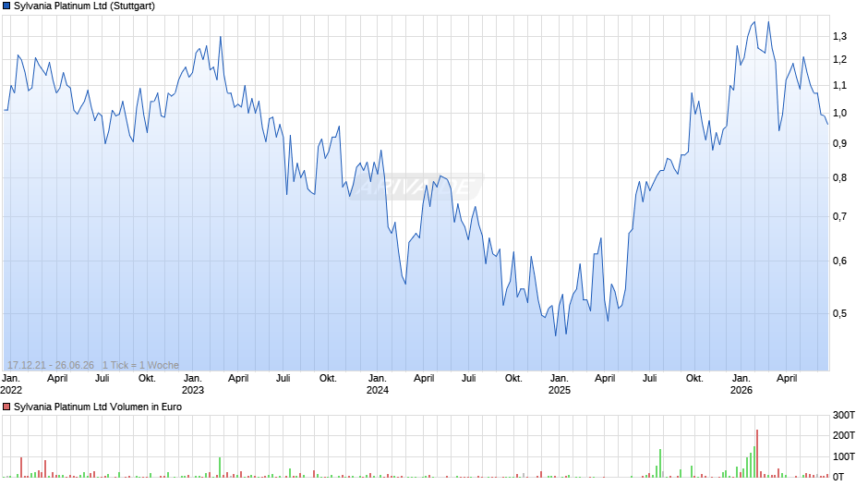Select the 'Sylvania Platinum Ltd (Stuttgart)' chart title

point(84,6)
